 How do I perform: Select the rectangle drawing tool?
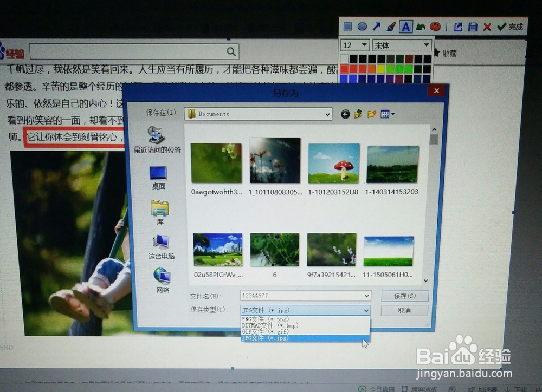tap(347, 26)
